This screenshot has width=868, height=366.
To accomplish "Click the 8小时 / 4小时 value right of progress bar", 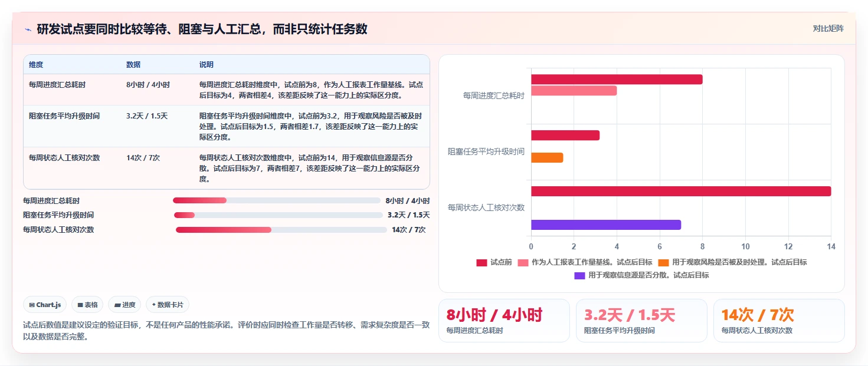I will click(x=408, y=201).
